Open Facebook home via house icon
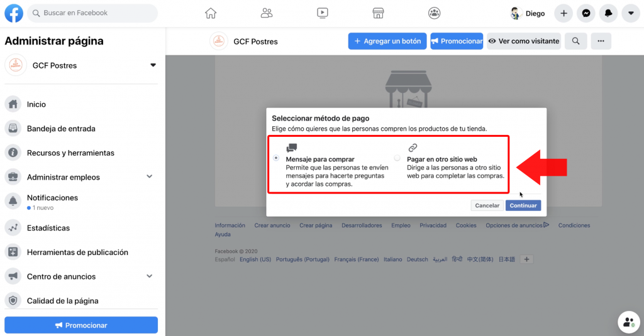 click(211, 13)
